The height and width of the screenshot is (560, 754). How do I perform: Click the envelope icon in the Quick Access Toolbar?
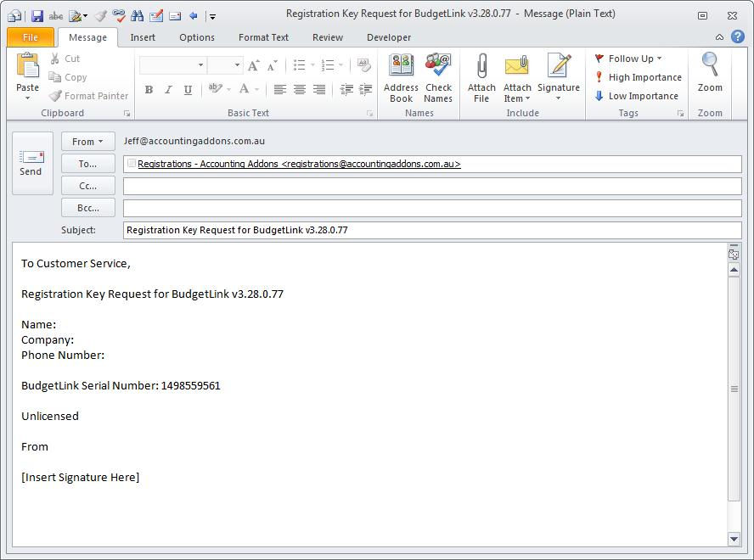(175, 16)
